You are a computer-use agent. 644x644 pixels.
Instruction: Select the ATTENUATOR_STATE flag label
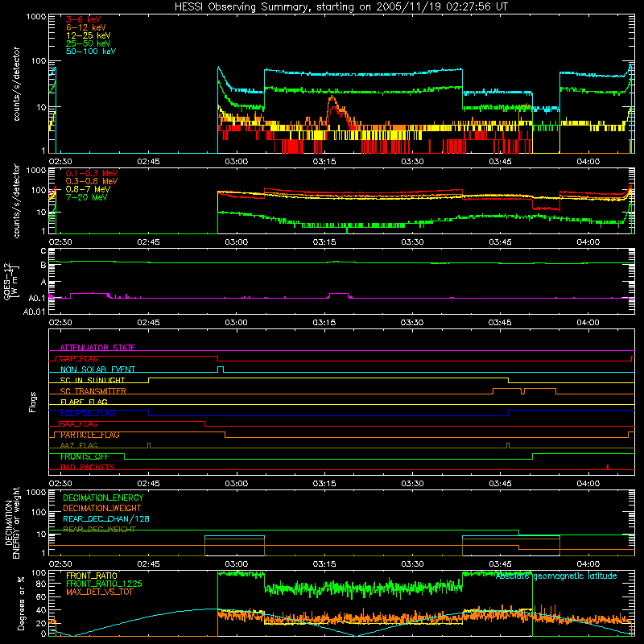click(x=97, y=348)
